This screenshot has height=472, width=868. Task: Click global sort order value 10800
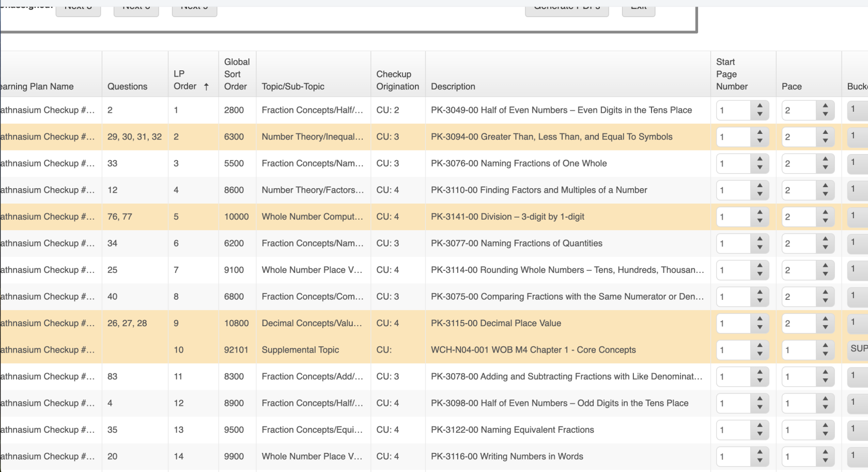tap(237, 323)
